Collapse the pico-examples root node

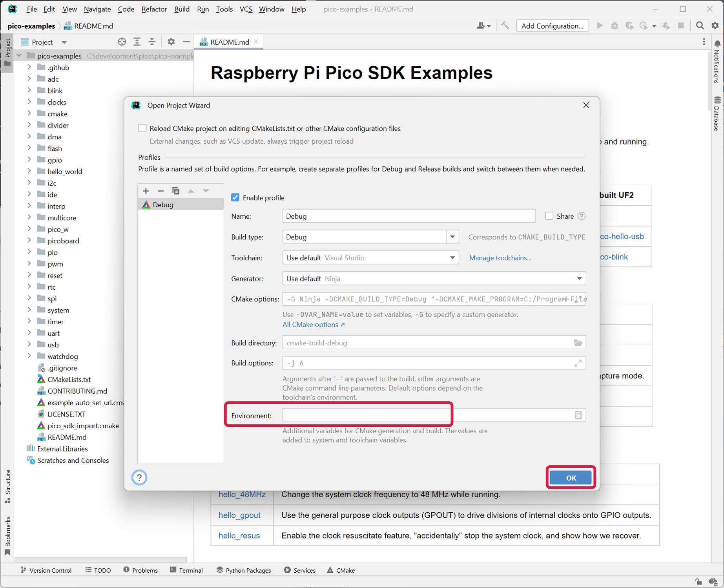point(19,56)
